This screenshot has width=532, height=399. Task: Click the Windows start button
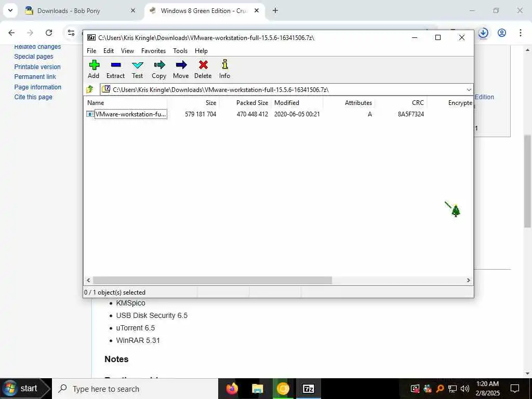(x=25, y=389)
